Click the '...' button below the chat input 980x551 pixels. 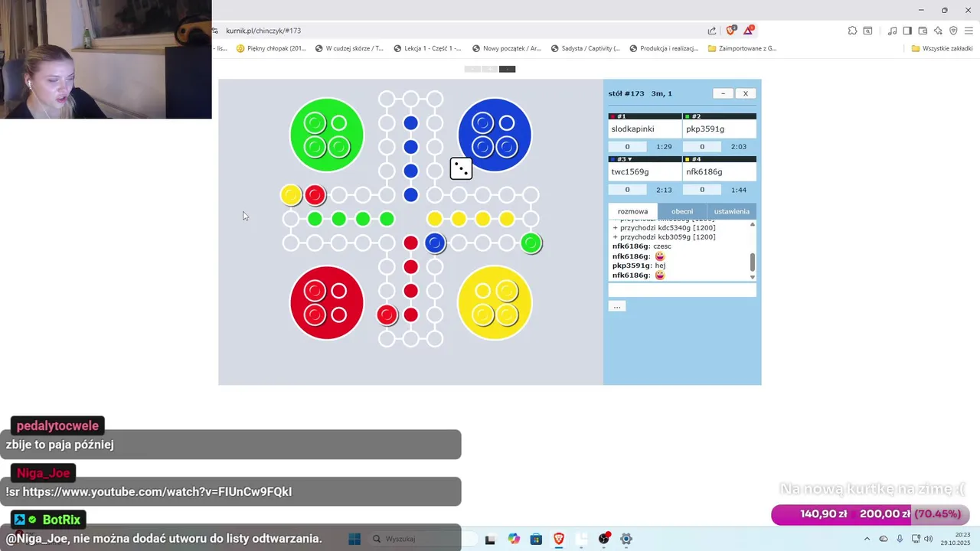coord(617,306)
